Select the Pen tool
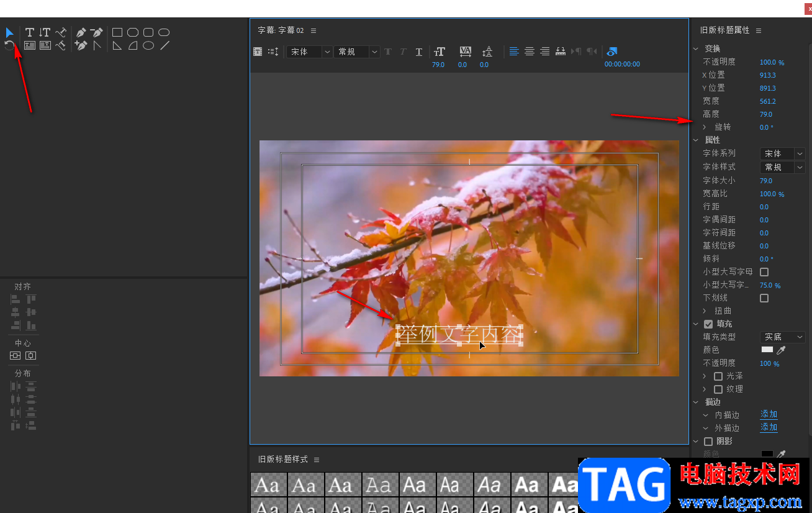This screenshot has height=513, width=812. [x=81, y=32]
